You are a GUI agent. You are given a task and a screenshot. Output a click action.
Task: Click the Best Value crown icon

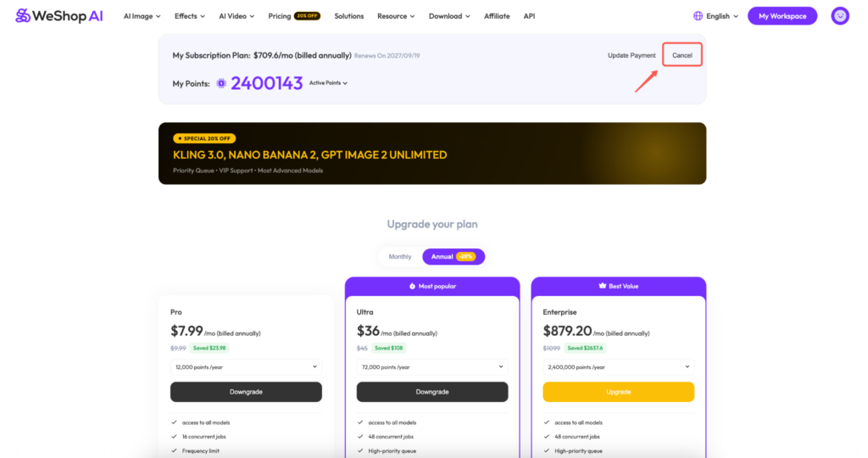603,286
